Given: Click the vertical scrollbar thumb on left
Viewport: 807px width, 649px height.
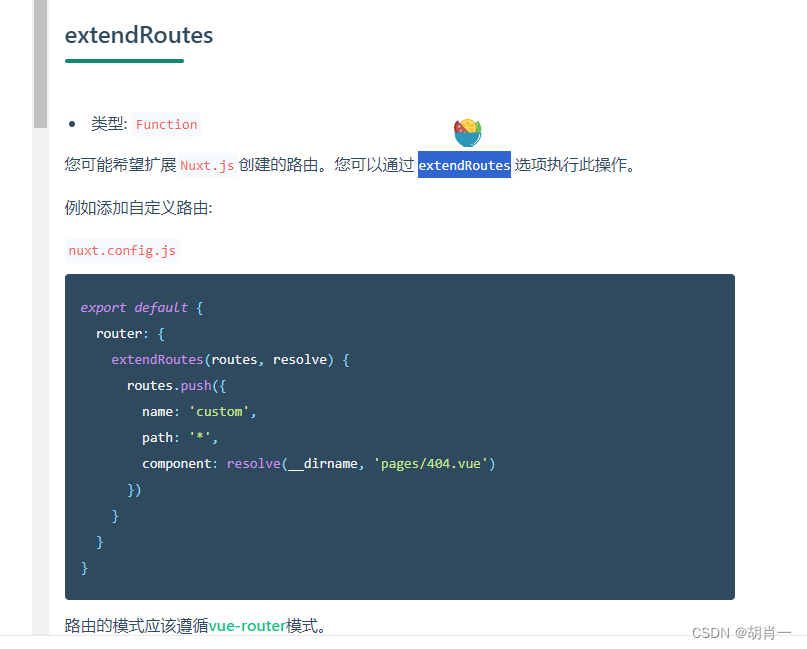Looking at the screenshot, I should pyautogui.click(x=40, y=64).
